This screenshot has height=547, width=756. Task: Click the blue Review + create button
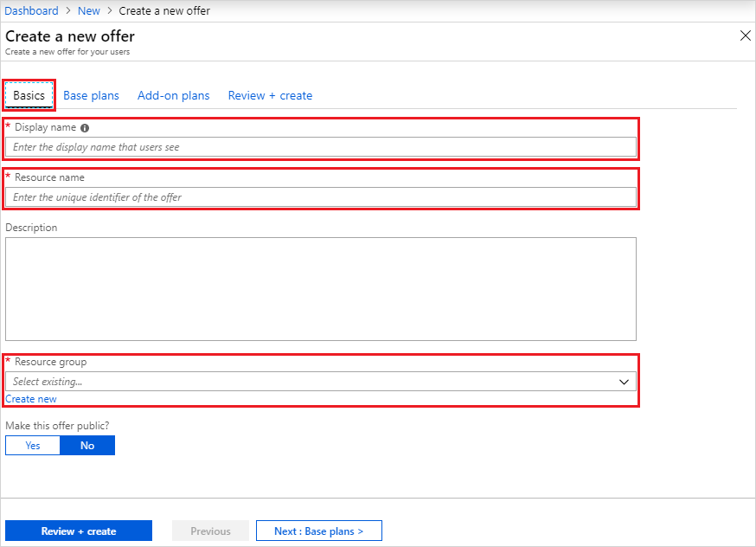tap(78, 530)
